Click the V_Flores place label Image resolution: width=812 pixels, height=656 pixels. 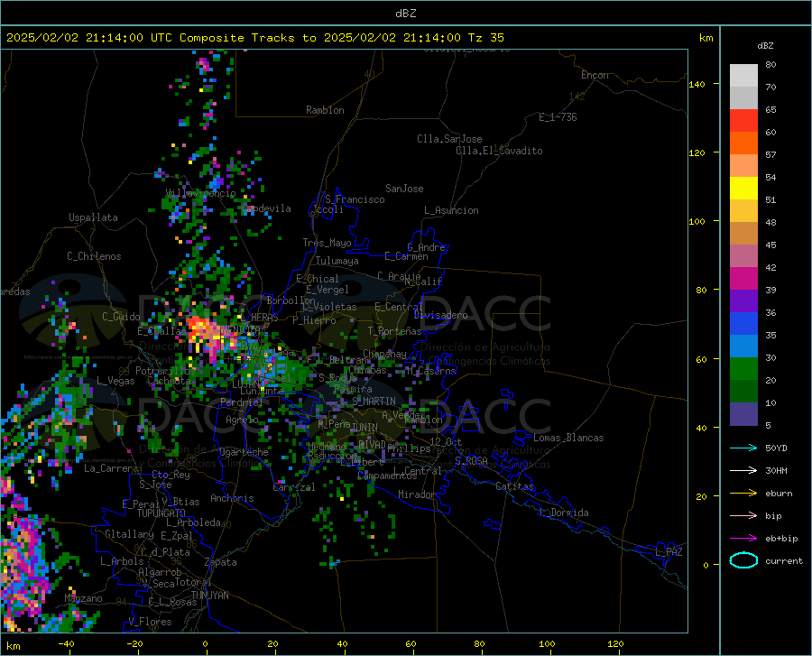pyautogui.click(x=150, y=622)
